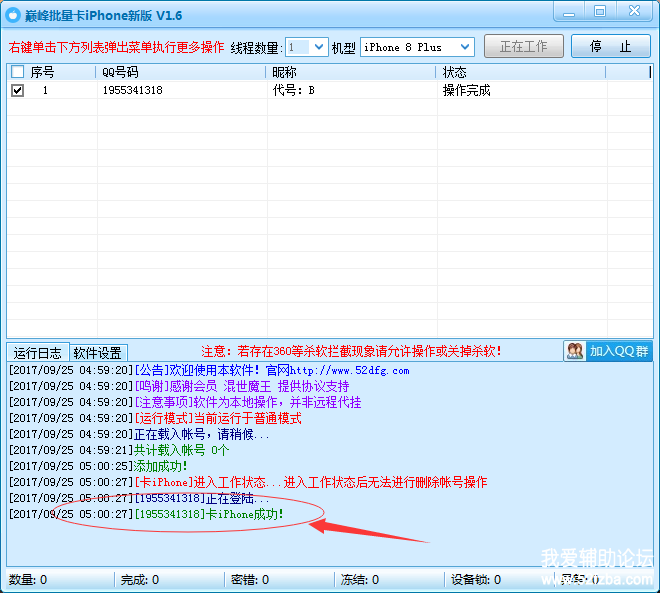This screenshot has height=593, width=660.
Task: Click the 鸣谢 thanks log line
Action: 179,386
